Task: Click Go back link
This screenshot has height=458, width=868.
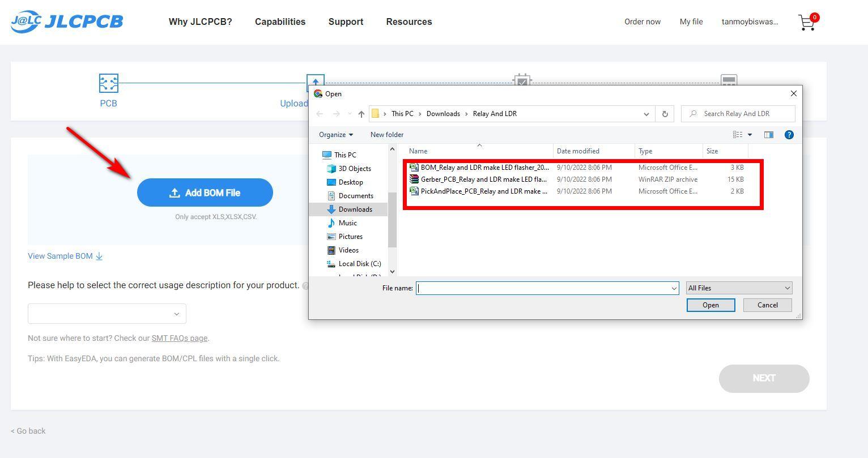Action: (28, 431)
